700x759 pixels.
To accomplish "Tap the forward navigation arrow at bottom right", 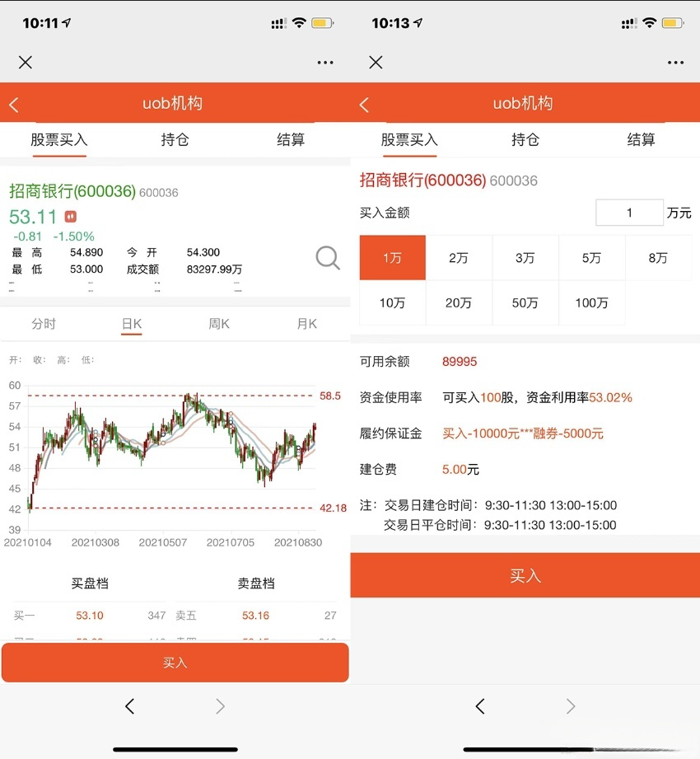I will tap(570, 706).
